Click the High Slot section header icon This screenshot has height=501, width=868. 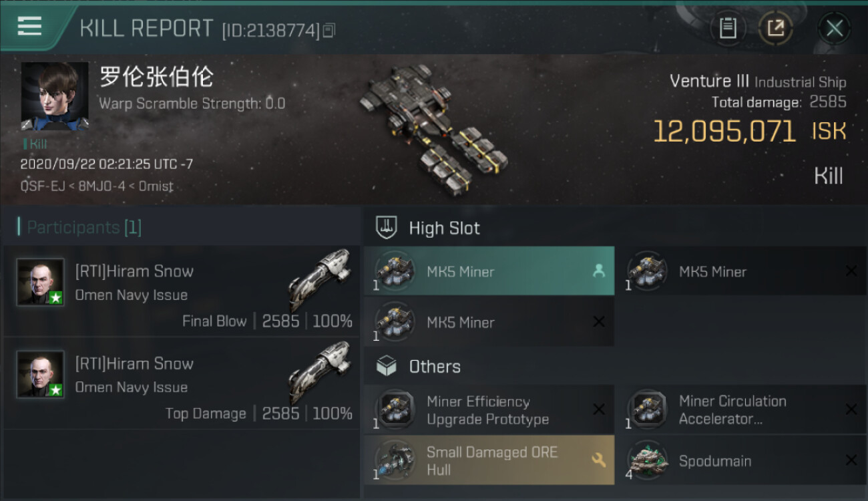[x=387, y=227]
